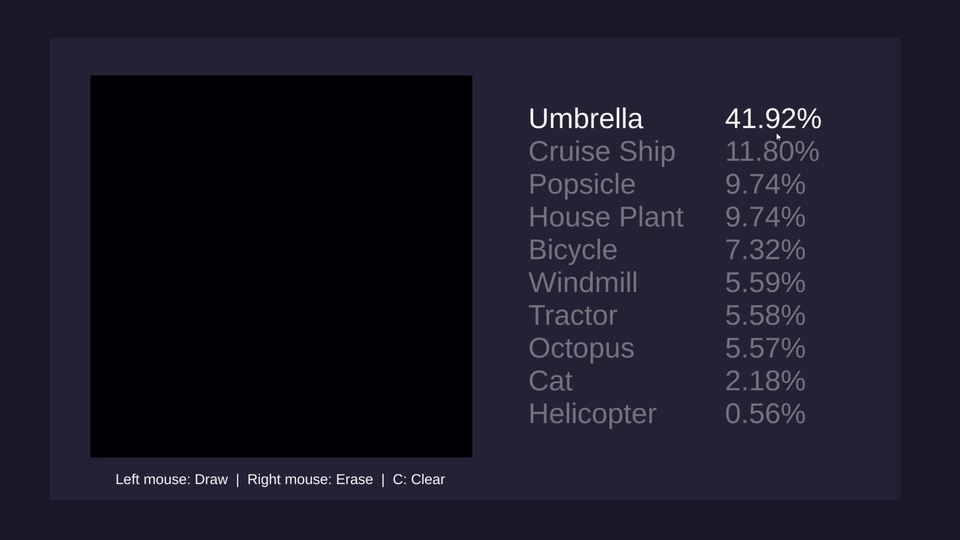Click the Bicycle prediction label

tap(572, 250)
